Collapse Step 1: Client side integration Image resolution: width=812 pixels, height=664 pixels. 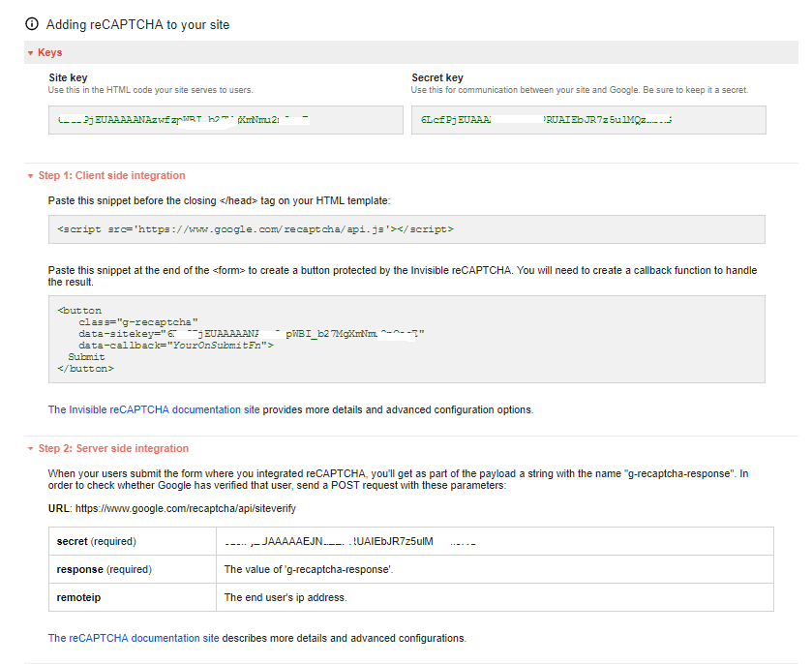106,176
